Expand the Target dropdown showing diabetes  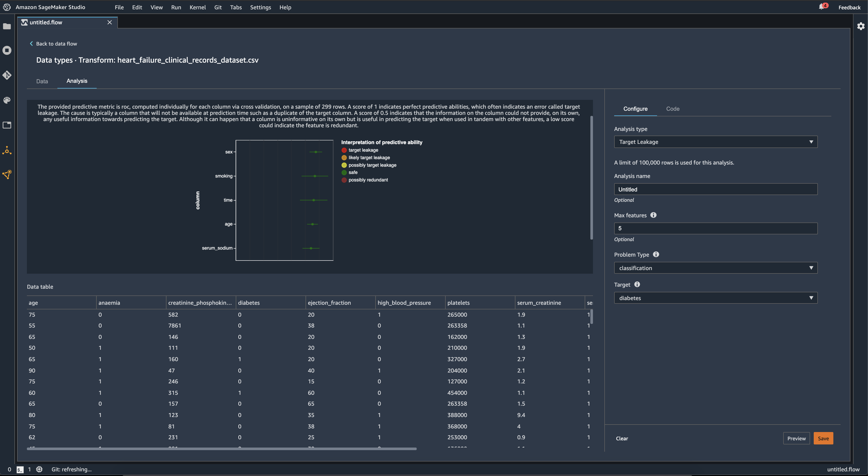pos(811,297)
